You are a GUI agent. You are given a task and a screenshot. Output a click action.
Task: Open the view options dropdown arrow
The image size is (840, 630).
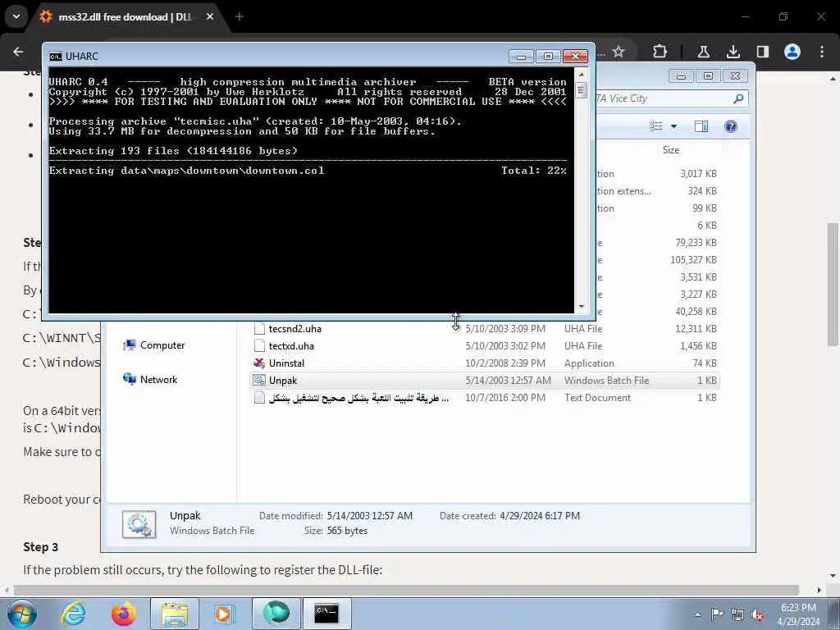[674, 126]
